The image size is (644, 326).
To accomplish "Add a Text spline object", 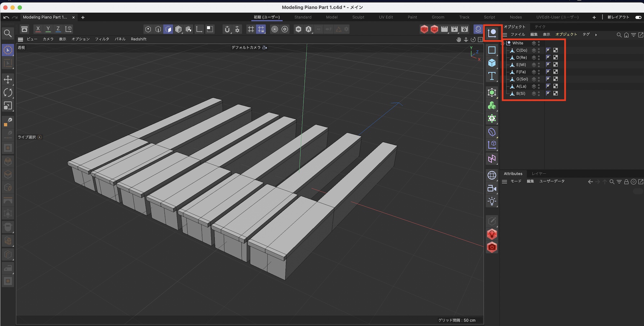I will tap(492, 76).
